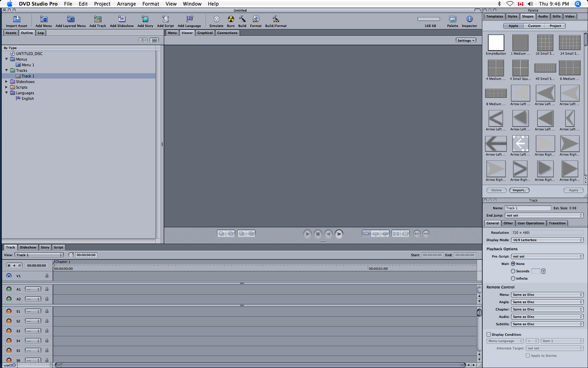
Task: Open the Display Mode dropdown
Action: click(547, 240)
